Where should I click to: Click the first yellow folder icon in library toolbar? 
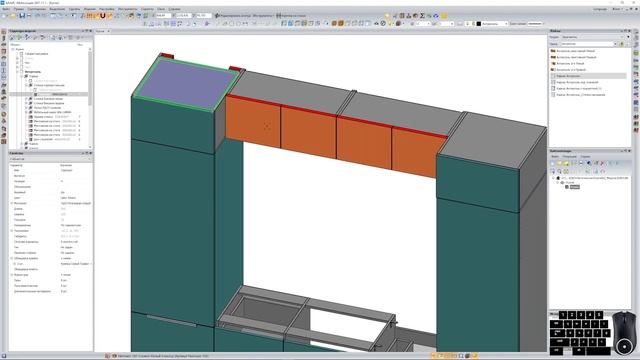click(x=560, y=163)
